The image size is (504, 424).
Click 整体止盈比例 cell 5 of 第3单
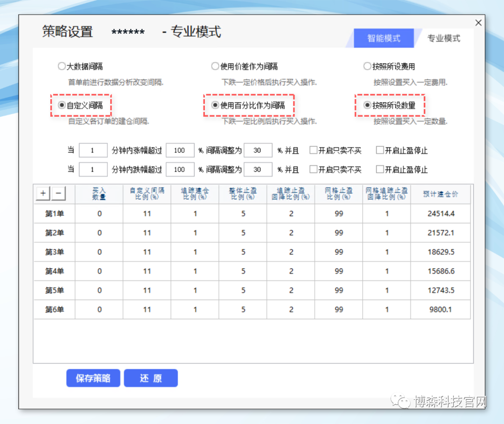pyautogui.click(x=243, y=252)
